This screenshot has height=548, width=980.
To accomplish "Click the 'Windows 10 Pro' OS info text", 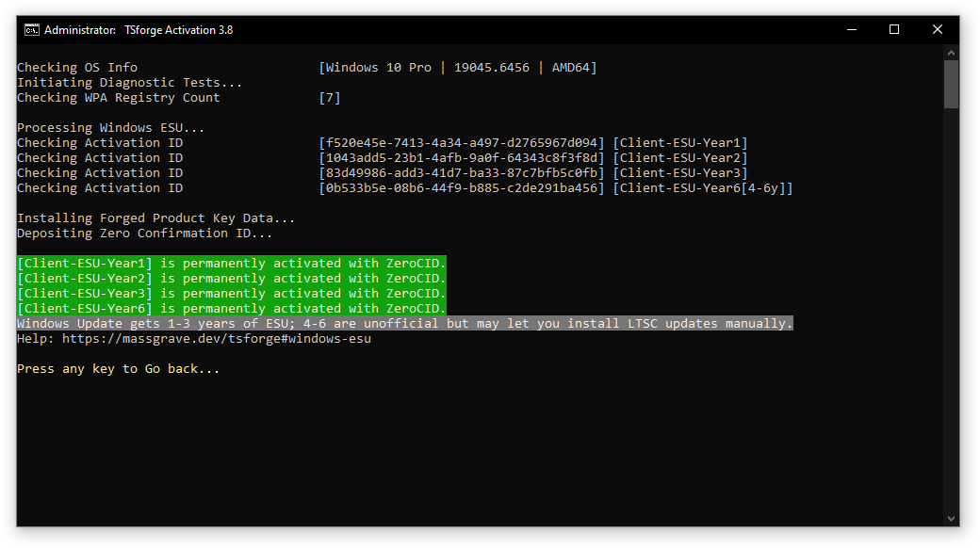I will [x=378, y=68].
